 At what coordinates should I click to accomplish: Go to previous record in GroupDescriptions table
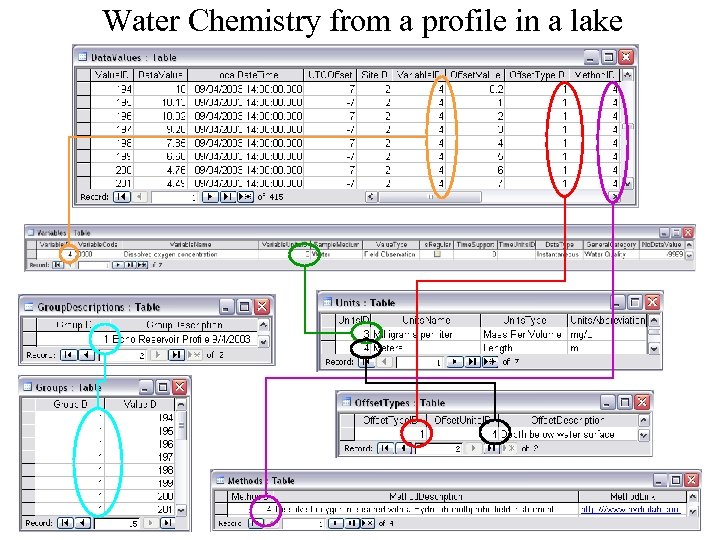[86, 355]
